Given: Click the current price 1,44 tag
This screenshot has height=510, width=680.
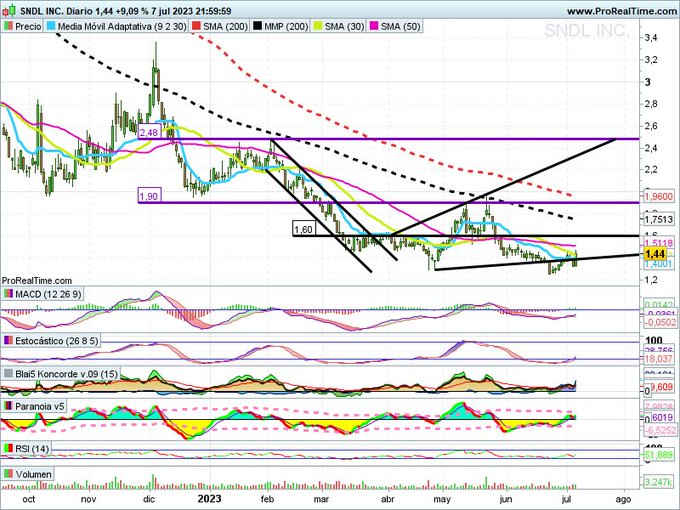Looking at the screenshot, I should pyautogui.click(x=655, y=254).
